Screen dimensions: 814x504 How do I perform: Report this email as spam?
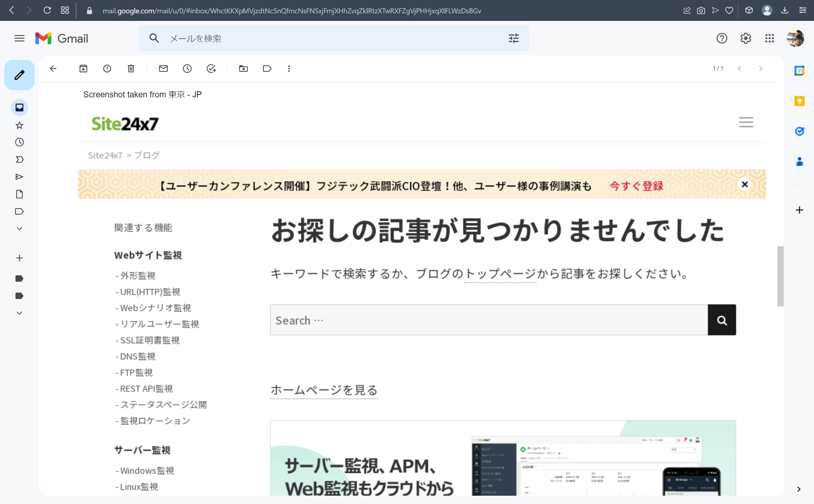(x=107, y=69)
